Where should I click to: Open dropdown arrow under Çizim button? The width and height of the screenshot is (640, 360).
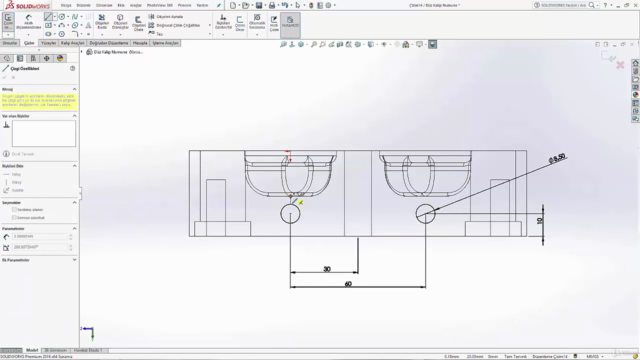click(x=8, y=35)
